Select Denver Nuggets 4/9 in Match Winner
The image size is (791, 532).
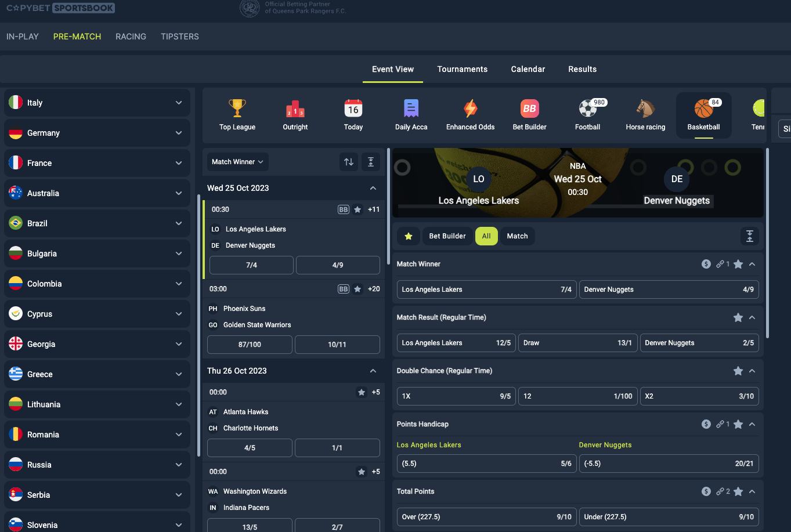669,289
